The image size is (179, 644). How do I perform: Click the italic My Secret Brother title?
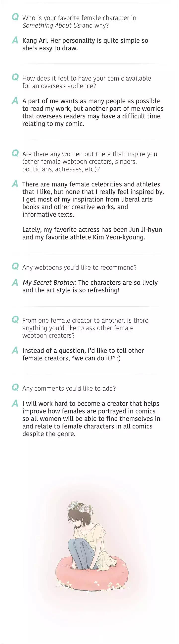coord(49,282)
